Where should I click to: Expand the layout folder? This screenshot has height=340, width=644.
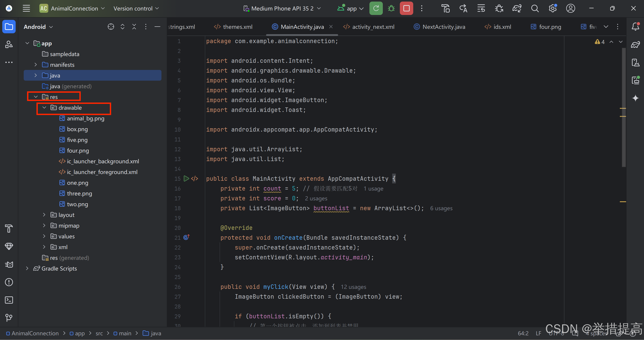(44, 215)
